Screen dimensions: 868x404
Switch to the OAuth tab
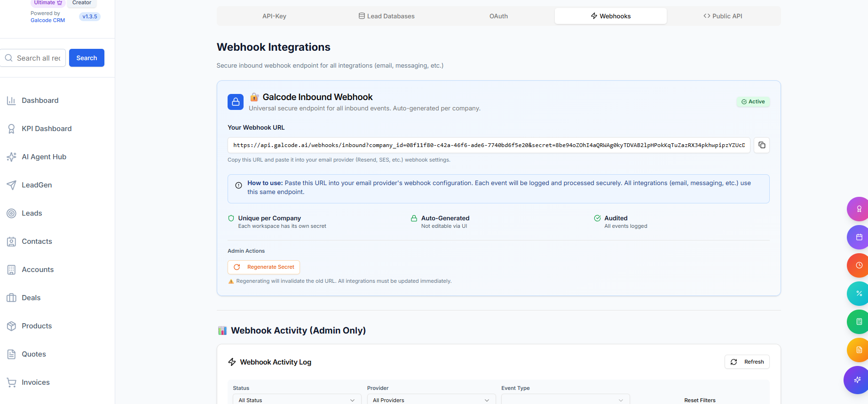[x=498, y=16]
